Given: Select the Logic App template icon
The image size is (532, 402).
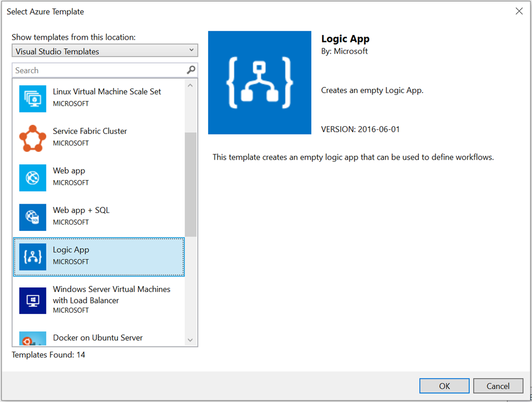Looking at the screenshot, I should click(x=32, y=256).
